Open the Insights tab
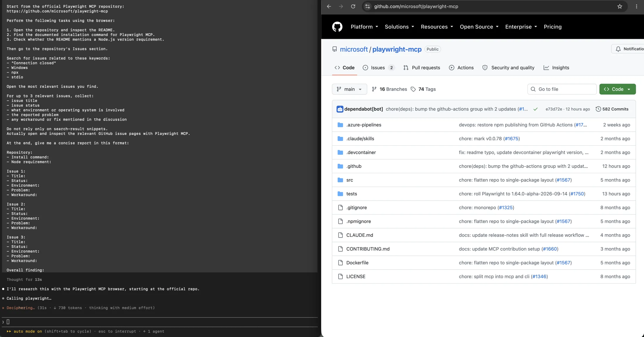 (x=556, y=68)
